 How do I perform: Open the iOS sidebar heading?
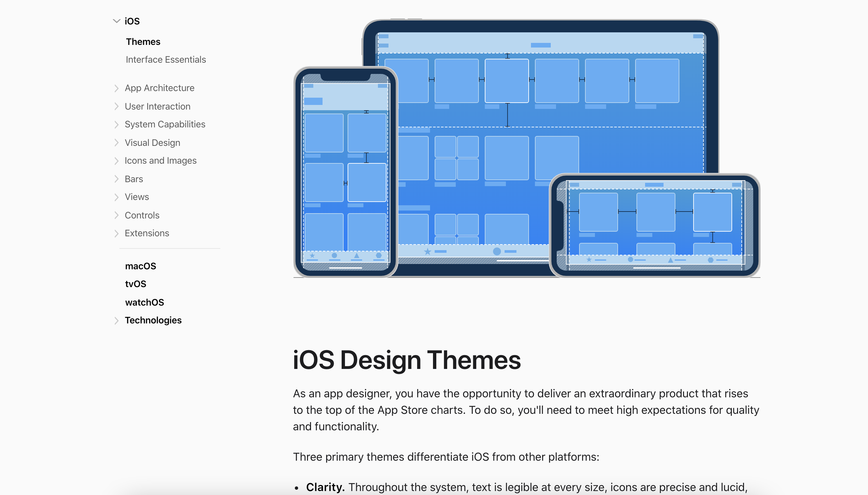click(x=132, y=21)
